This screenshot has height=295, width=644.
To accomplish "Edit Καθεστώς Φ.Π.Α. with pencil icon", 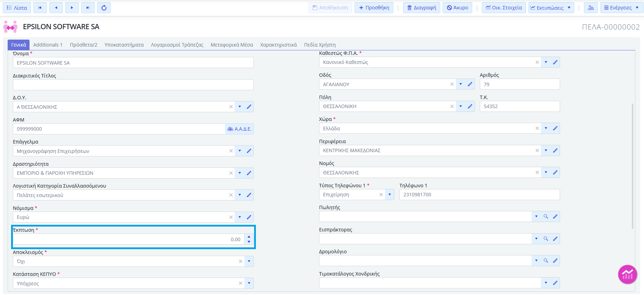I will tap(555, 62).
